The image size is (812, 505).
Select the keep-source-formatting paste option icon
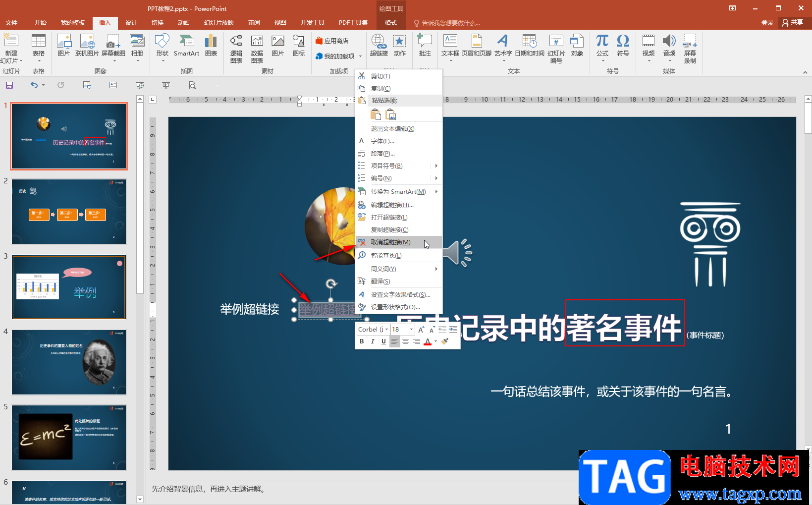[x=376, y=114]
